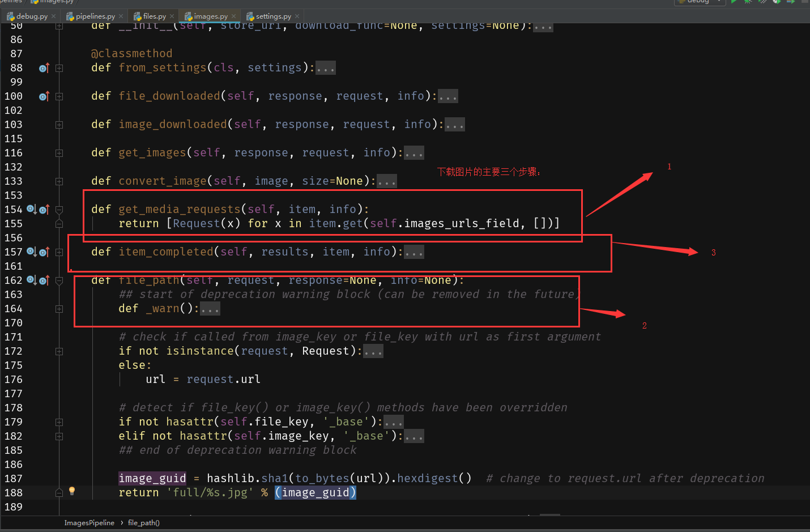Expand the convert_image fold marker on line 133
This screenshot has width=810, height=532.
pos(59,181)
